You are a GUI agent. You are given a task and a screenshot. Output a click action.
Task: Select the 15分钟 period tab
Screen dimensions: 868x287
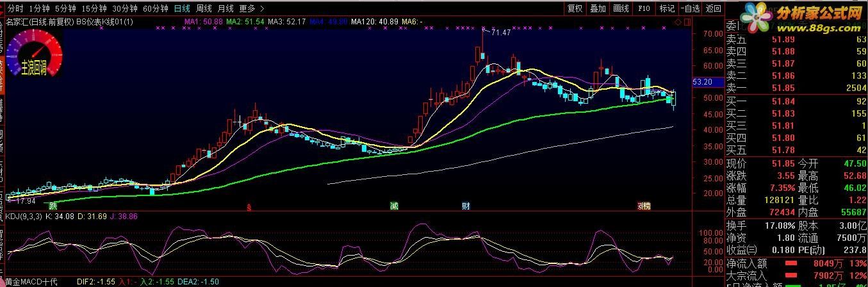tap(94, 8)
